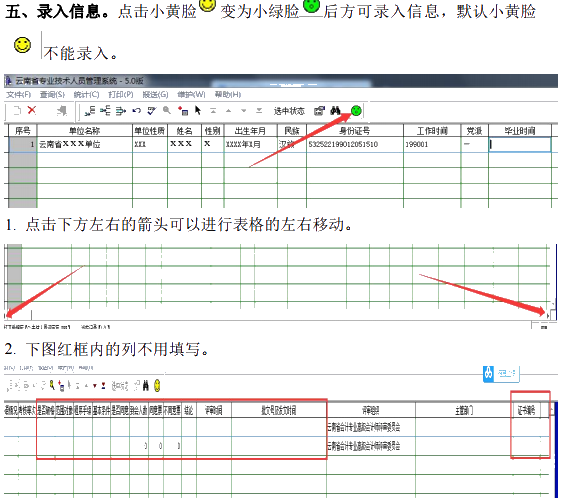This screenshot has height=503, width=566.
Task: Open the 查询(S) menu
Action: pyautogui.click(x=52, y=95)
